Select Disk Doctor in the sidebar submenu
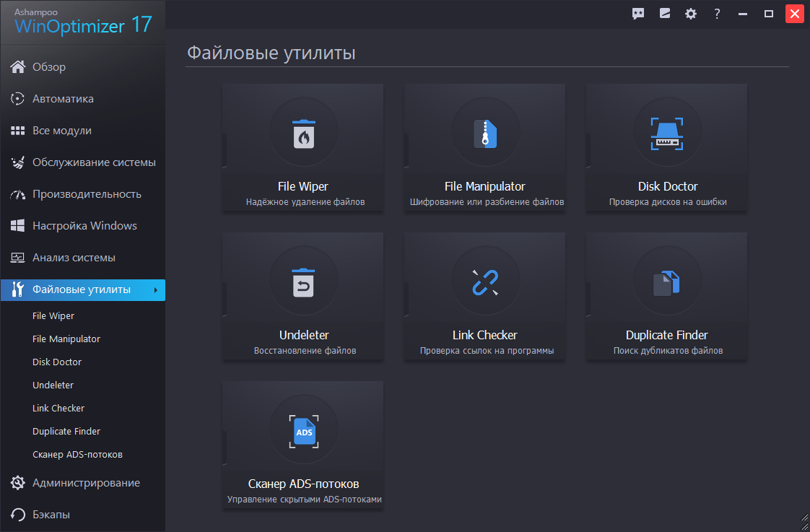The height and width of the screenshot is (532, 810). tap(57, 362)
